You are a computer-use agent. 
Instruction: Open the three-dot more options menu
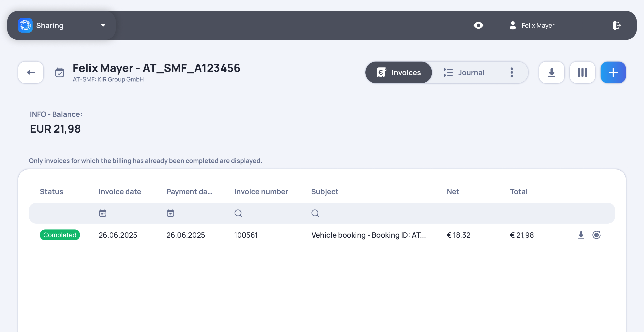pyautogui.click(x=512, y=73)
